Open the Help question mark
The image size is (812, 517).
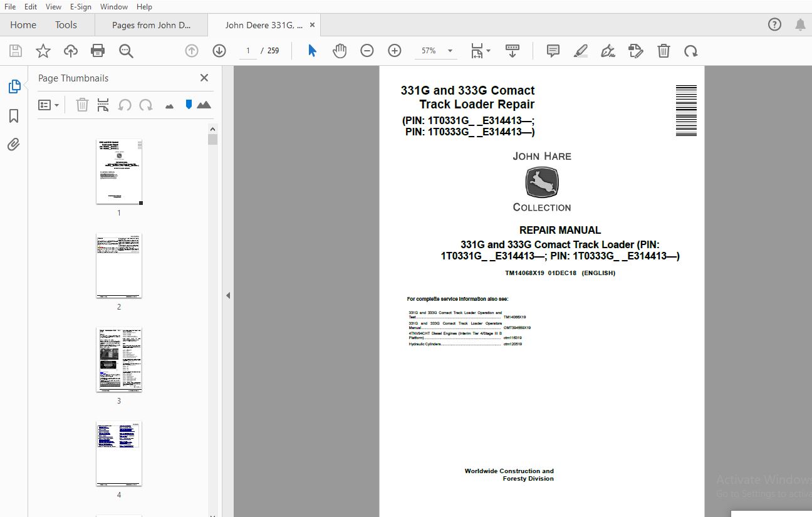(774, 25)
